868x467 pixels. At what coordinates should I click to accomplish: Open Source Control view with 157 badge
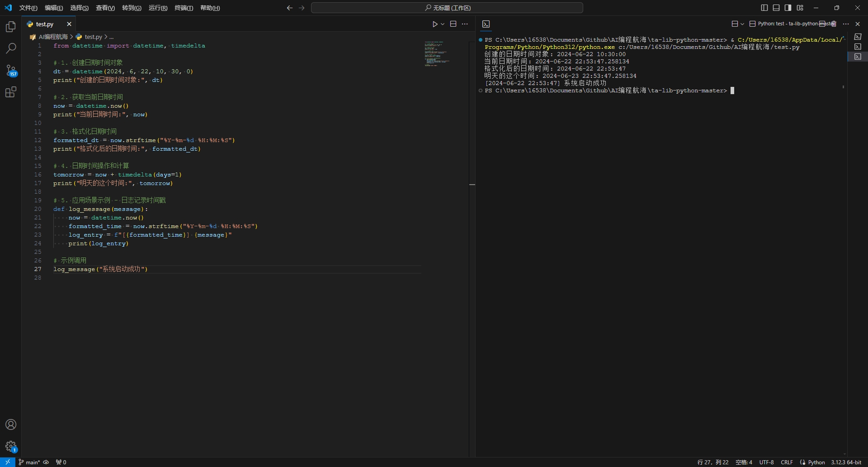[11, 70]
